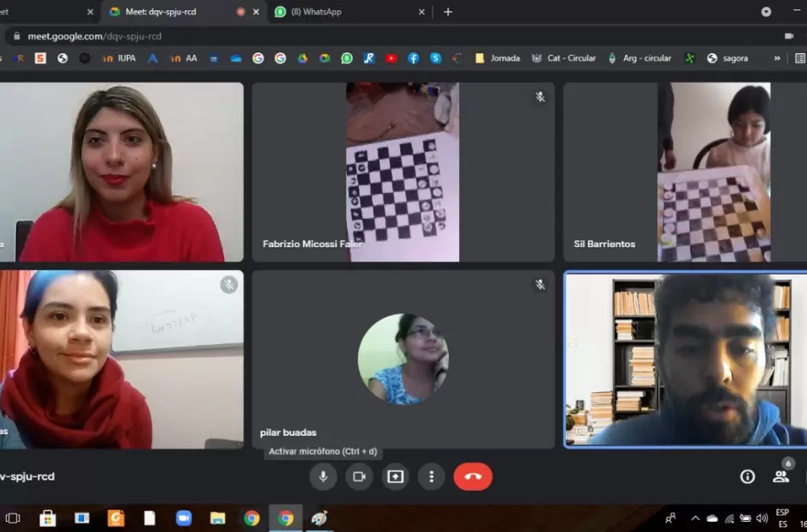Hang up with the red end-call button
This screenshot has width=807, height=532.
(x=472, y=476)
